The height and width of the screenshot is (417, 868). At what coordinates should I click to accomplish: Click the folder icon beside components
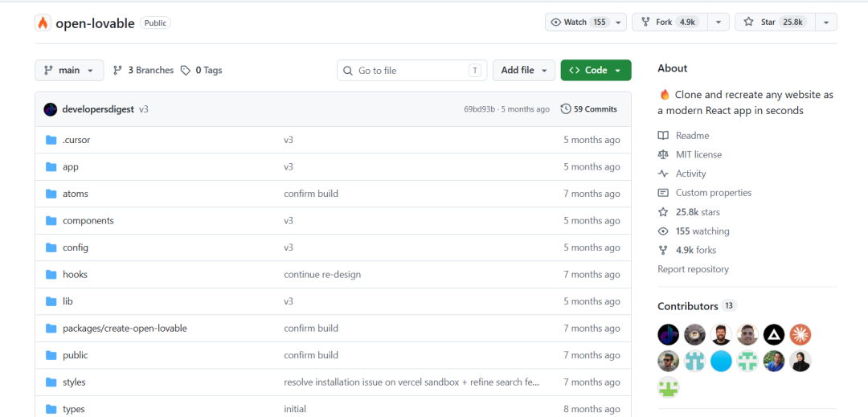pyautogui.click(x=51, y=221)
